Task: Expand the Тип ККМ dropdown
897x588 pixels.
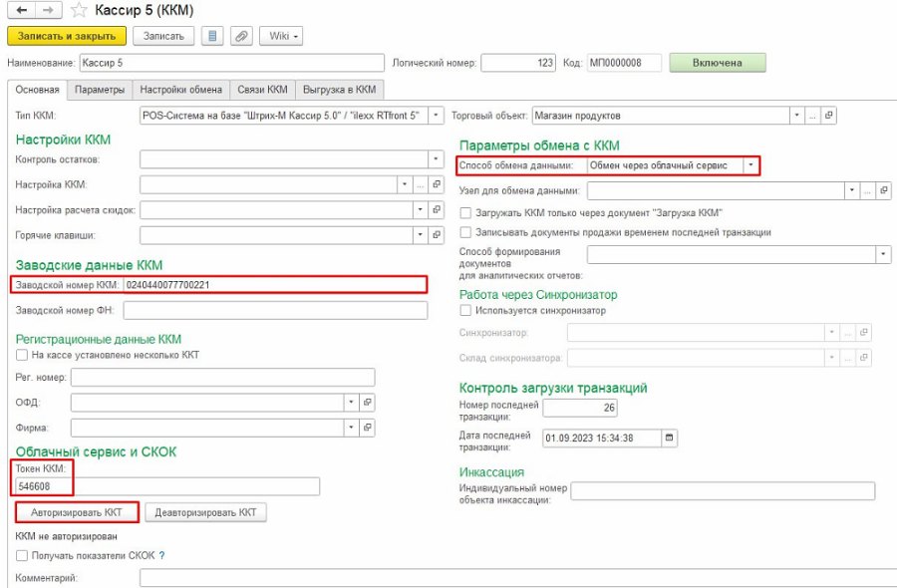Action: [x=436, y=116]
